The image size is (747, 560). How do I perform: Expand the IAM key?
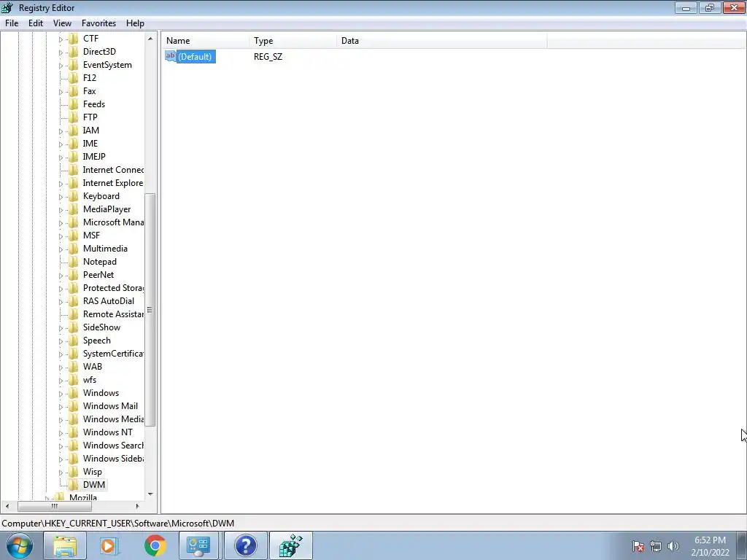pyautogui.click(x=61, y=131)
